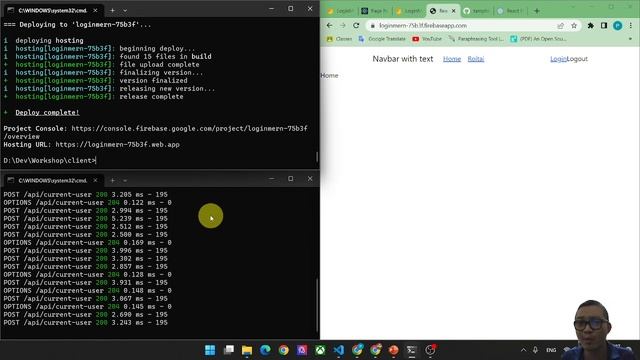This screenshot has width=640, height=360.
Task: Click the scrollbar in bottom cmd window
Action: pyautogui.click(x=317, y=304)
